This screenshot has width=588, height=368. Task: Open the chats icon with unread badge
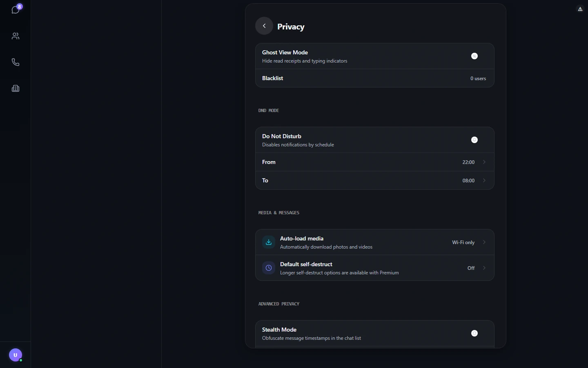pos(16,10)
